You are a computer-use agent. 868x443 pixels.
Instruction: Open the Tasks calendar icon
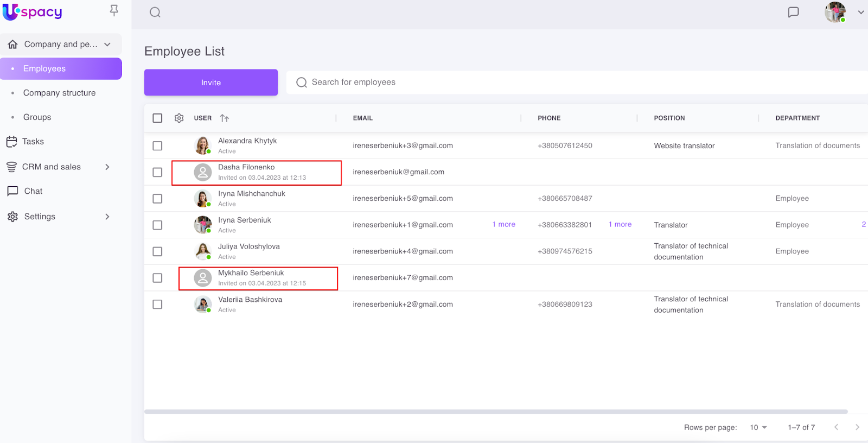point(12,142)
